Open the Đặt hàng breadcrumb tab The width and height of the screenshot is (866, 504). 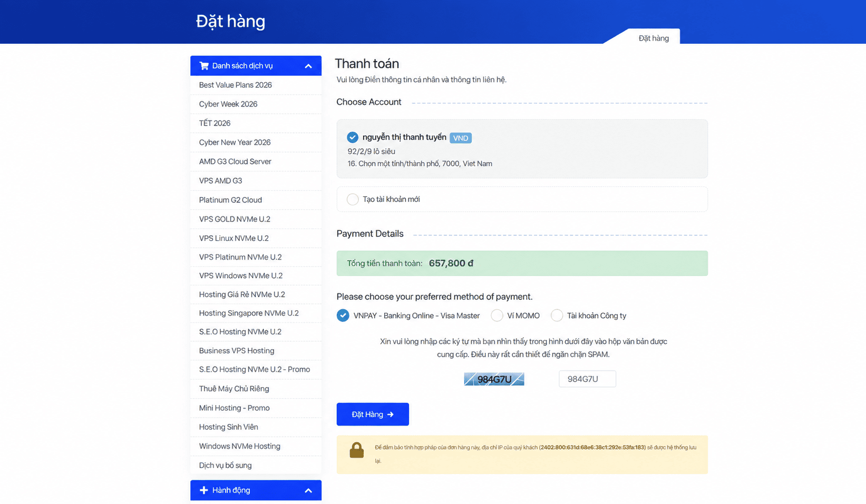pos(654,38)
